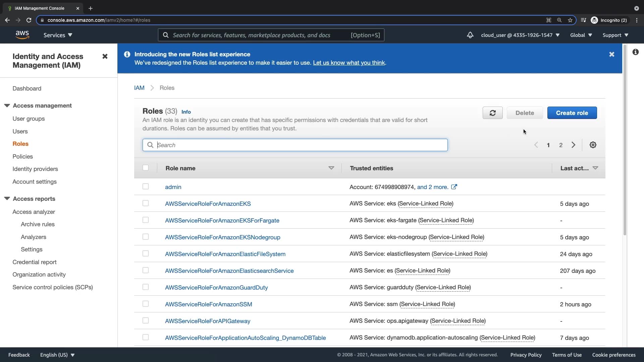644x362 pixels.
Task: Click the AWS logo home icon
Action: coord(22,35)
